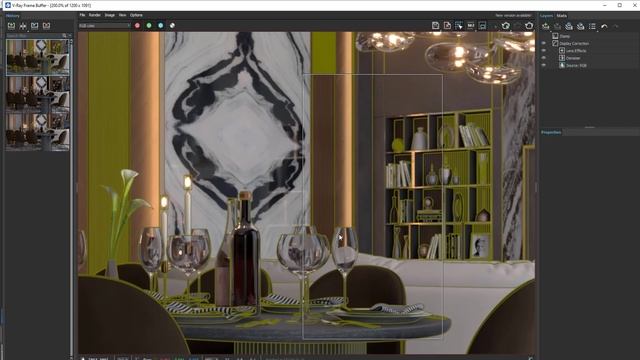Select the first history render thumbnail
Viewport: 640px width, 360px height.
pos(38,57)
